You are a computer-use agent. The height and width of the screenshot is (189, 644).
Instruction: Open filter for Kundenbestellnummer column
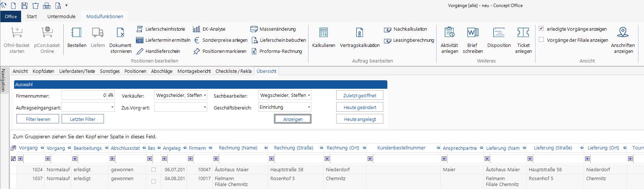370,159
